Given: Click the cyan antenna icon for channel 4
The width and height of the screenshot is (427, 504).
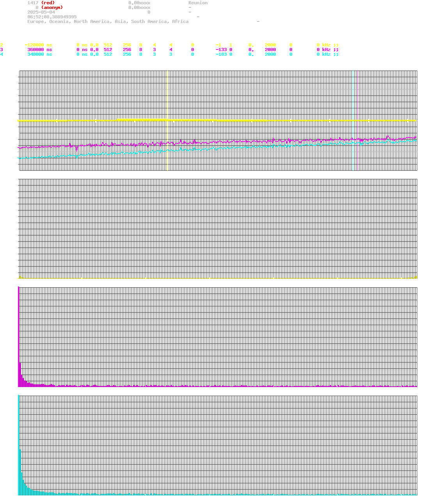Looking at the screenshot, I should pyautogui.click(x=336, y=54).
